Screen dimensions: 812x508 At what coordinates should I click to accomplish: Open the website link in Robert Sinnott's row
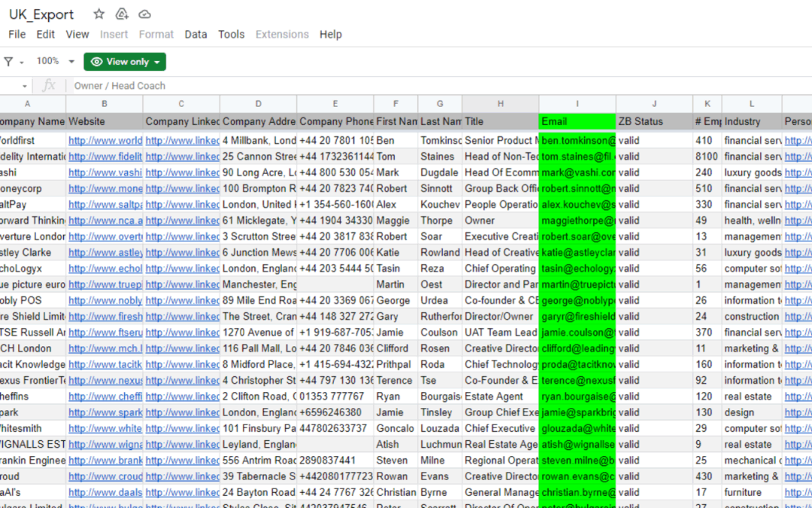105,189
